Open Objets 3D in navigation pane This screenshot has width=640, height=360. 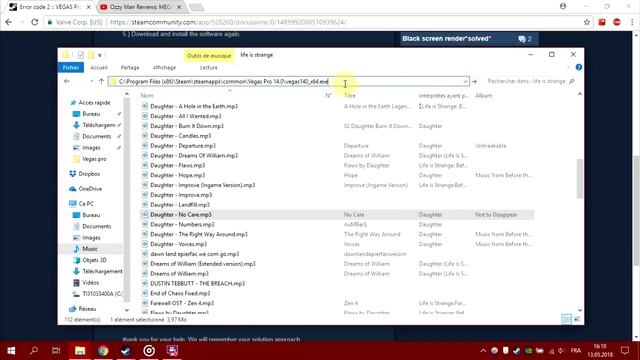point(94,260)
